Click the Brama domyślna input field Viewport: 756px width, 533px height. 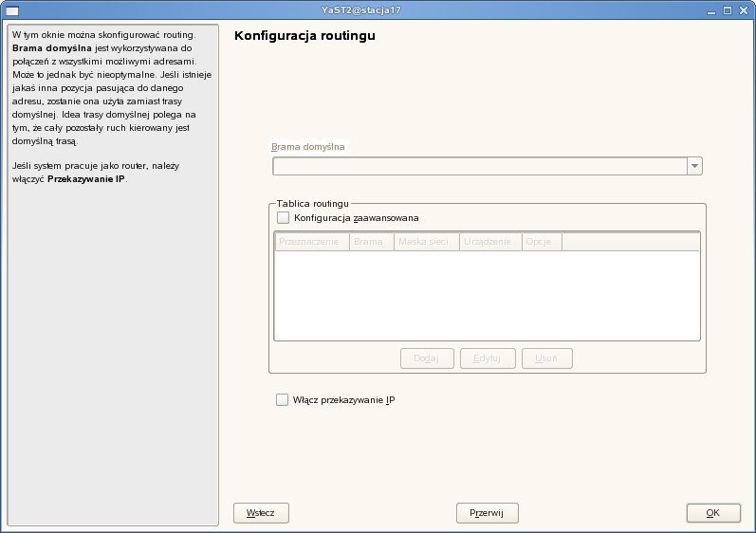point(480,166)
